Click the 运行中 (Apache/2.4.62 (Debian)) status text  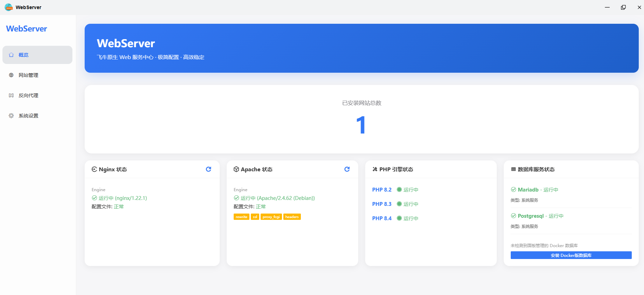[x=278, y=198]
